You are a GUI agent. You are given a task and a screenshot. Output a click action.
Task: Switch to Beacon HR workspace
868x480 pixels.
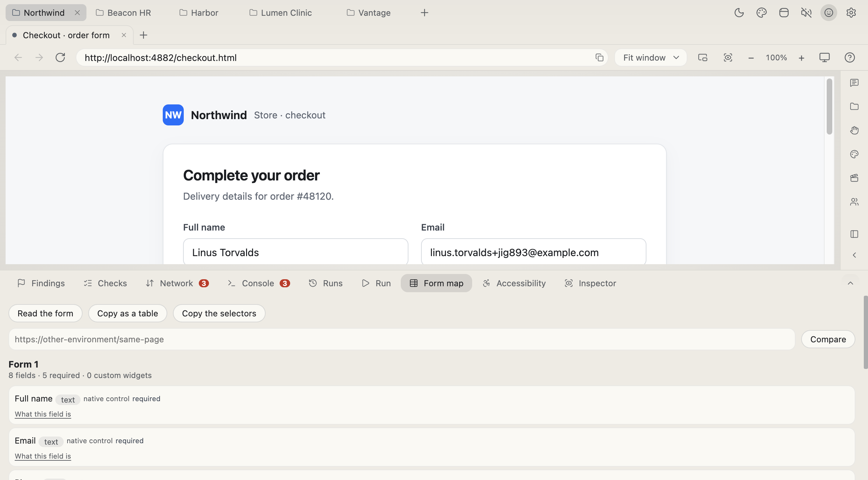124,13
